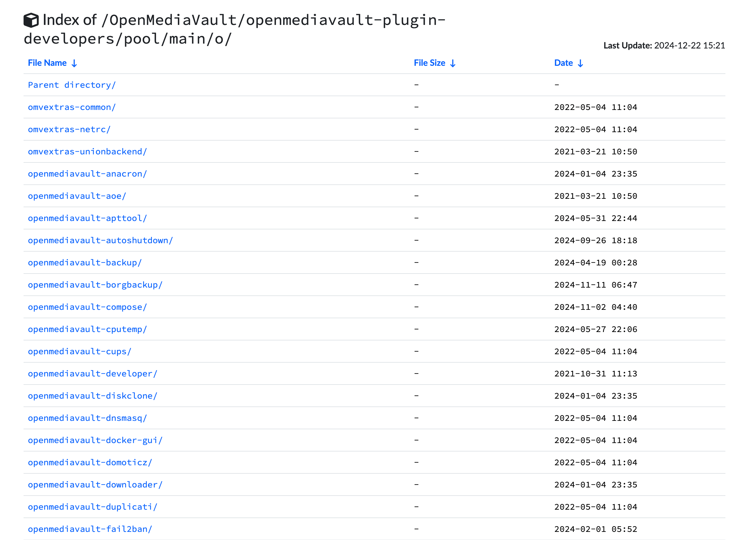Open the omvextras-common folder

pyautogui.click(x=72, y=108)
